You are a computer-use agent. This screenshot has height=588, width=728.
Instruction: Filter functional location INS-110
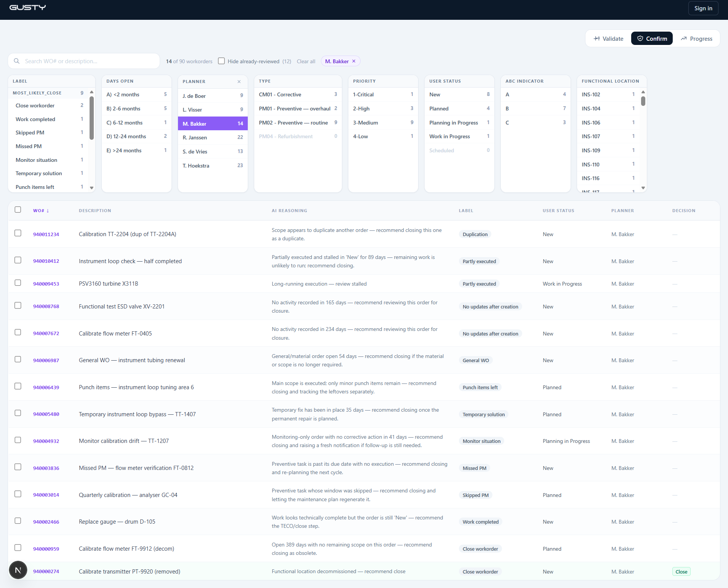coord(608,165)
